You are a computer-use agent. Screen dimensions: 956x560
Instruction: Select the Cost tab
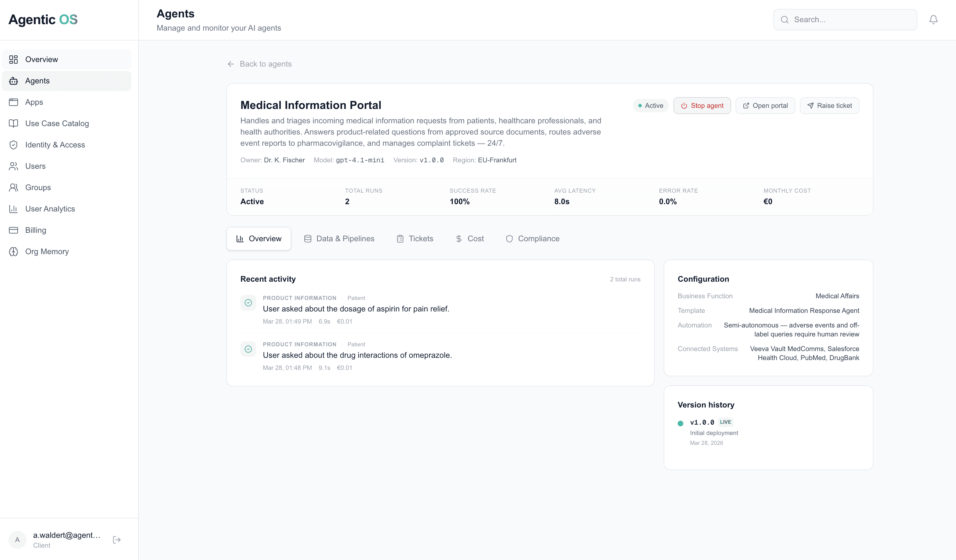pyautogui.click(x=470, y=239)
